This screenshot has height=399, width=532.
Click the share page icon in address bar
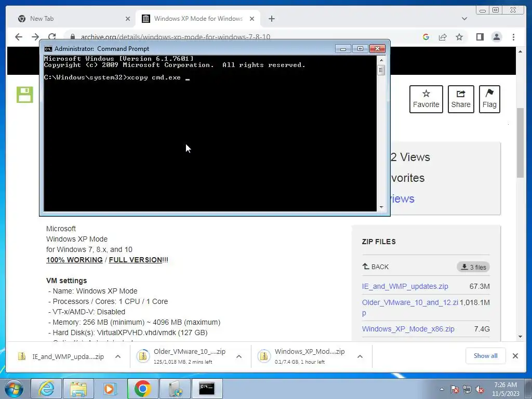[443, 37]
